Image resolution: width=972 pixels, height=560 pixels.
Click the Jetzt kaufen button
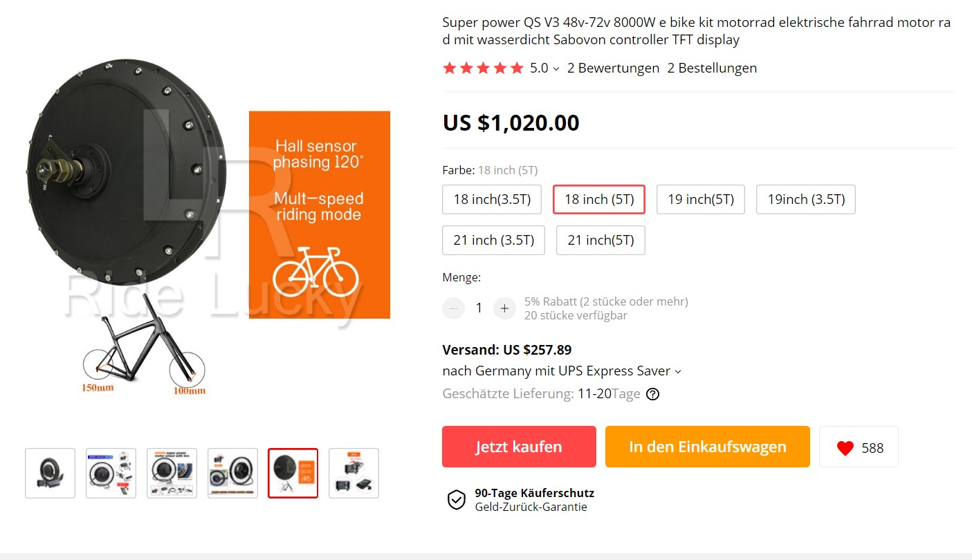(x=519, y=447)
